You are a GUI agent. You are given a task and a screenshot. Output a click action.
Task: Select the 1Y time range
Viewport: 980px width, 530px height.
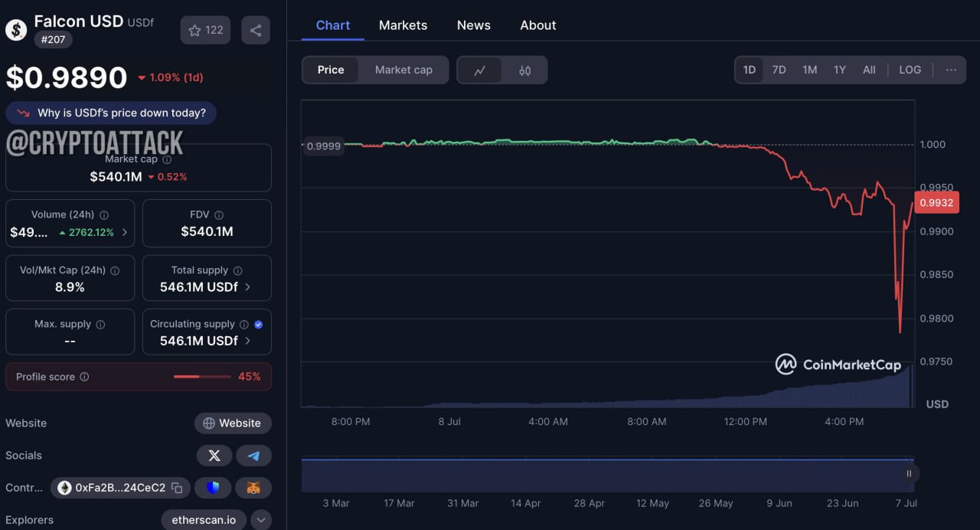(x=840, y=70)
